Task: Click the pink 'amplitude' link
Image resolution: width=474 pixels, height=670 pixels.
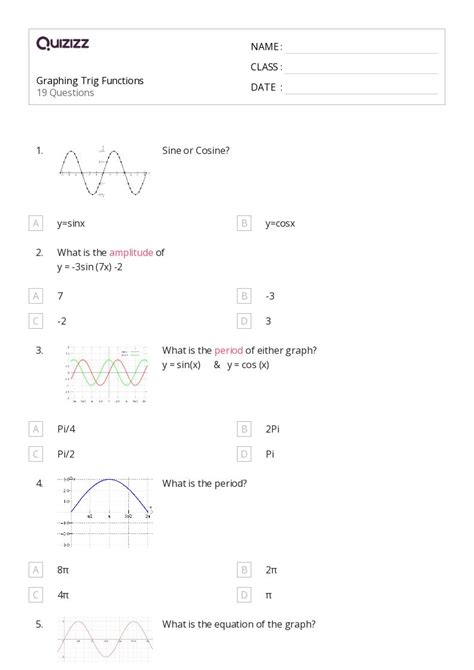Action: (131, 253)
